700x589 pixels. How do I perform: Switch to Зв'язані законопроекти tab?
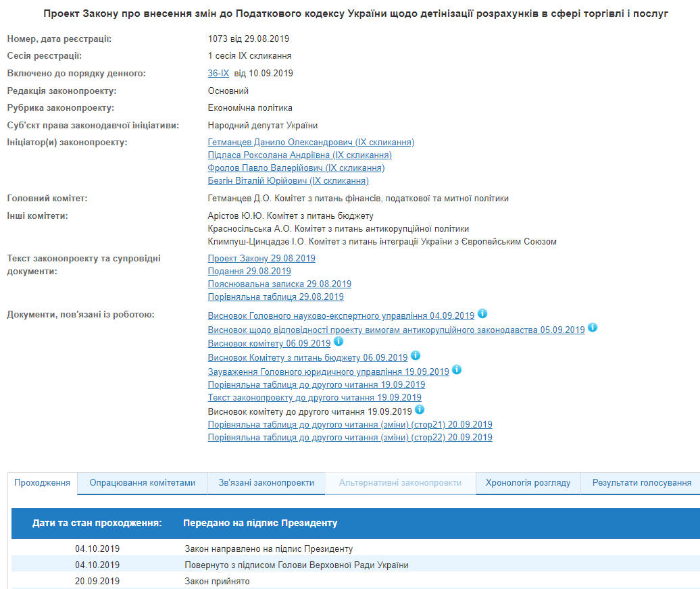click(x=266, y=483)
